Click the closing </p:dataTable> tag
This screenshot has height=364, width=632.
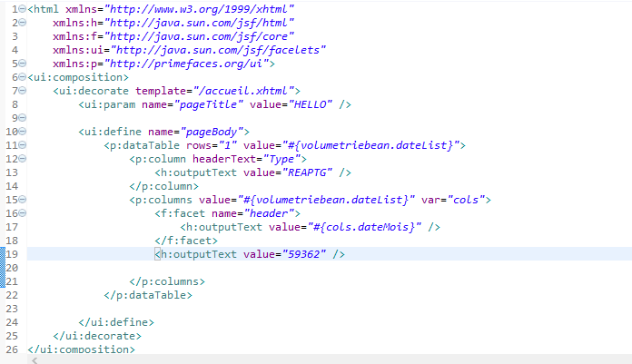coord(148,295)
